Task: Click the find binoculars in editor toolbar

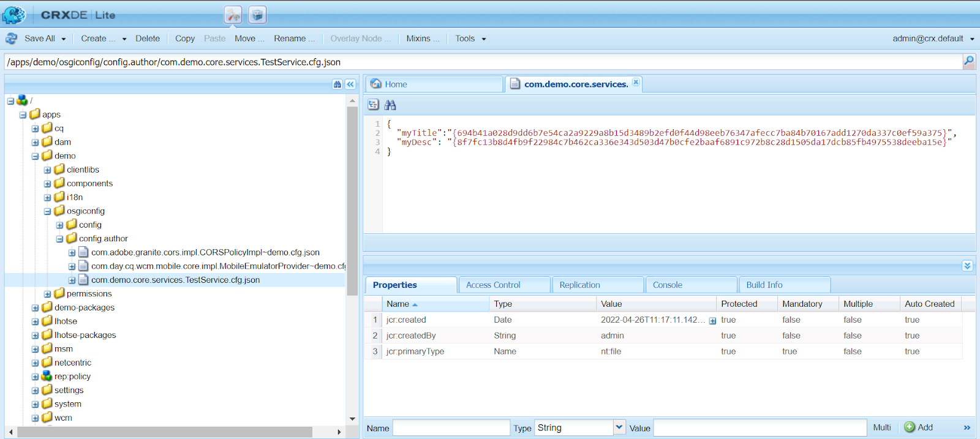Action: (x=390, y=105)
